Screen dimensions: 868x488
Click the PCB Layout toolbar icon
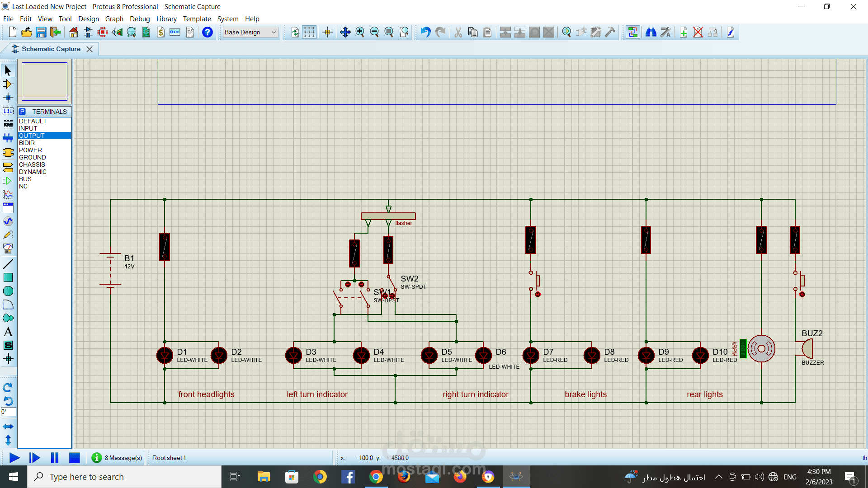point(103,32)
